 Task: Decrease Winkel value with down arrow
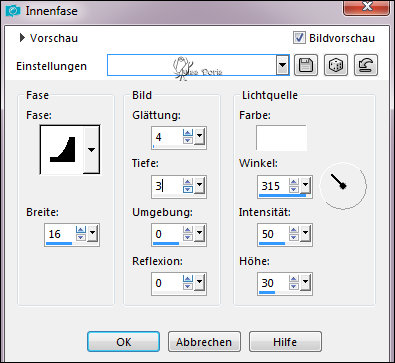tap(294, 189)
